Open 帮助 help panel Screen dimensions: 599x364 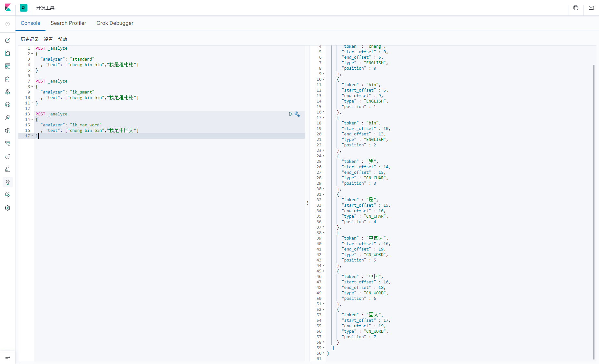coord(63,39)
